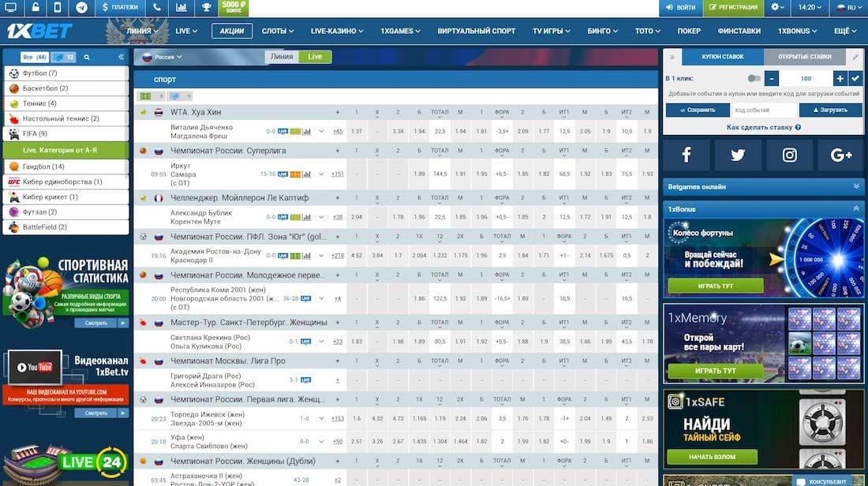Click the stake amount field showing 100
This screenshot has width=868, height=486.
806,79
